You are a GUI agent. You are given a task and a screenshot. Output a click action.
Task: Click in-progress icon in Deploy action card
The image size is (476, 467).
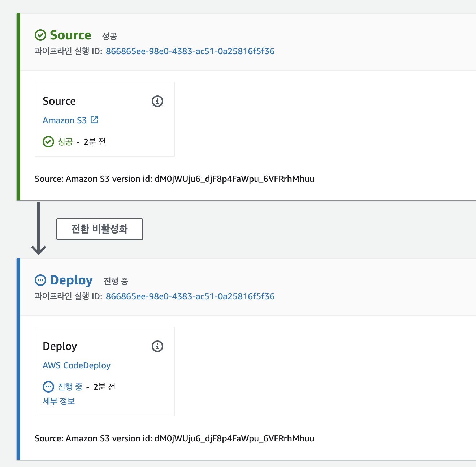(x=48, y=387)
